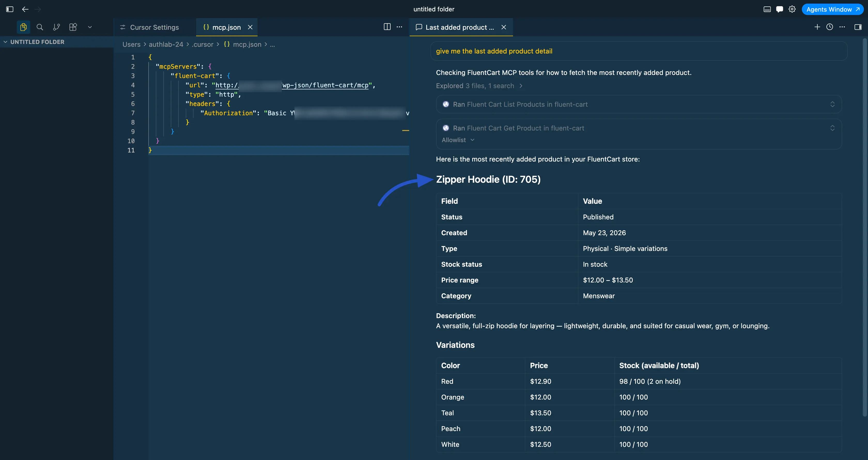Click the Description: label
This screenshot has width=868, height=460.
pos(456,316)
